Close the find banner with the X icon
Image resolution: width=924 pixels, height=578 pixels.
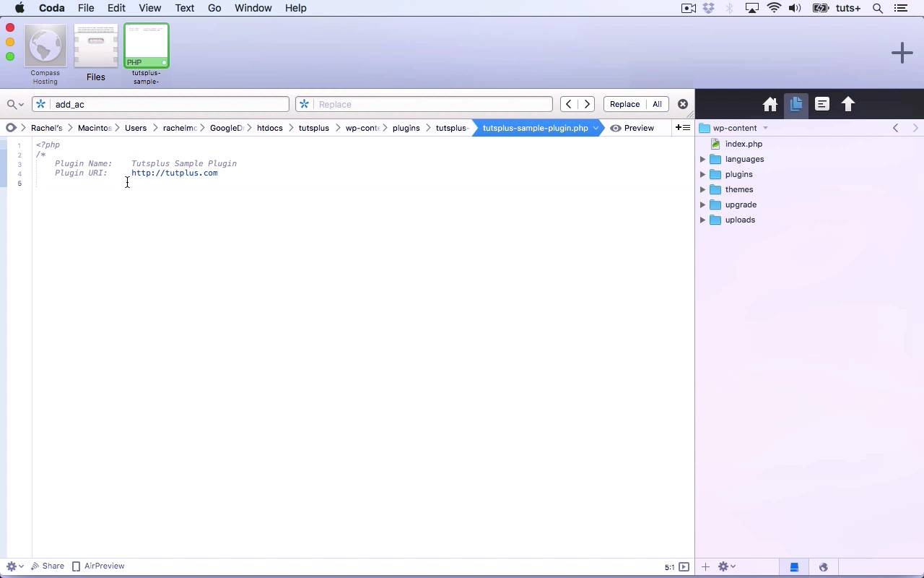coord(682,104)
